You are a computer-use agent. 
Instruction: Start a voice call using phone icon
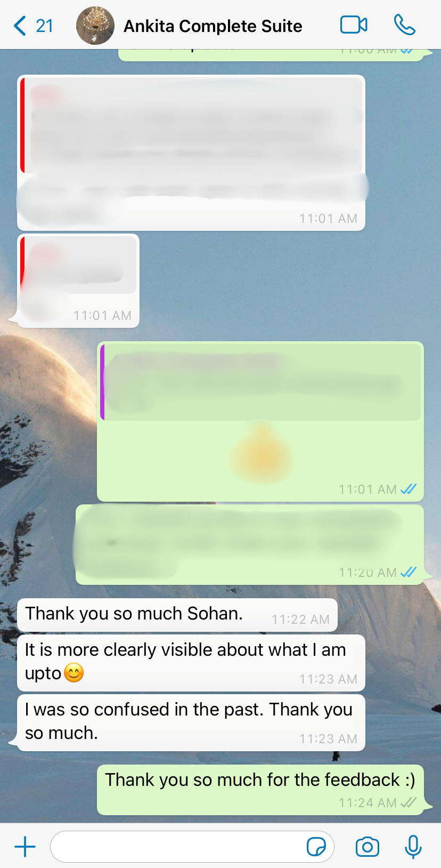pyautogui.click(x=404, y=25)
